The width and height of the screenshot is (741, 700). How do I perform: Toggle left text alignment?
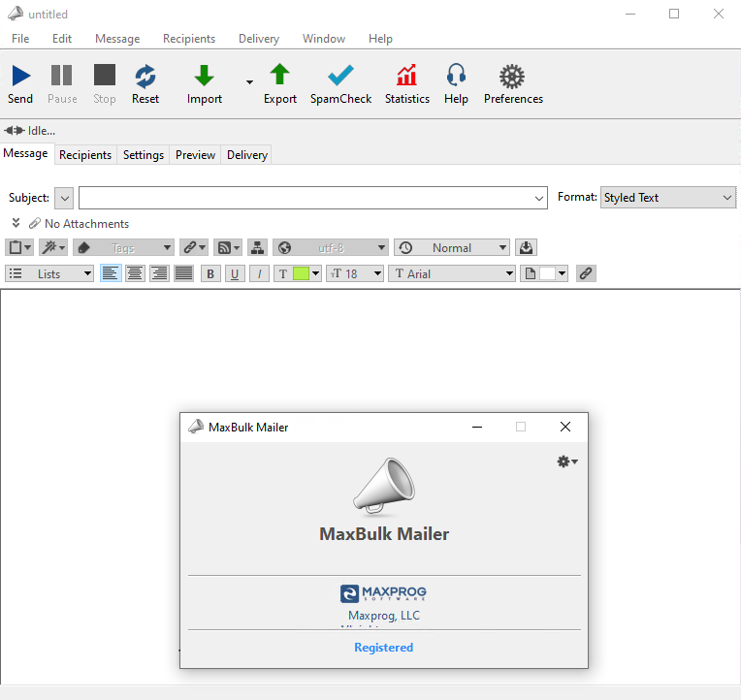point(111,273)
